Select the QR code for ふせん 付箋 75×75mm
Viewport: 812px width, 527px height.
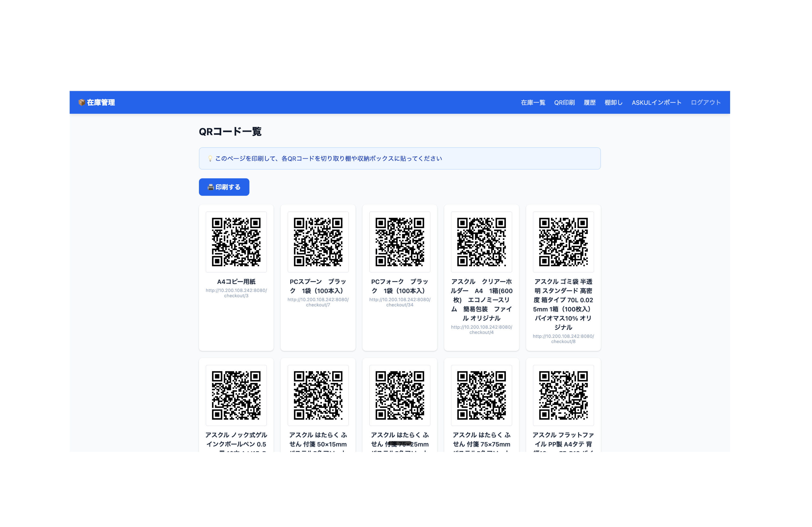point(481,396)
